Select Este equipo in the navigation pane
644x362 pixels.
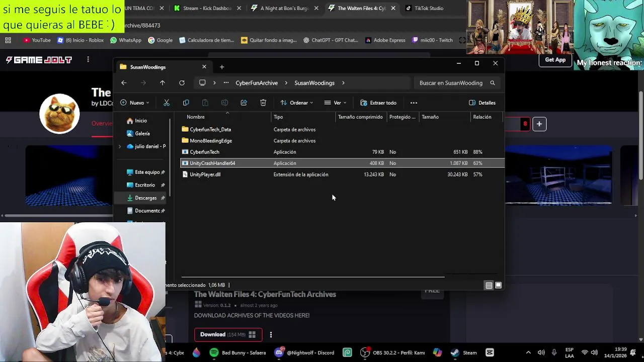[x=143, y=172]
